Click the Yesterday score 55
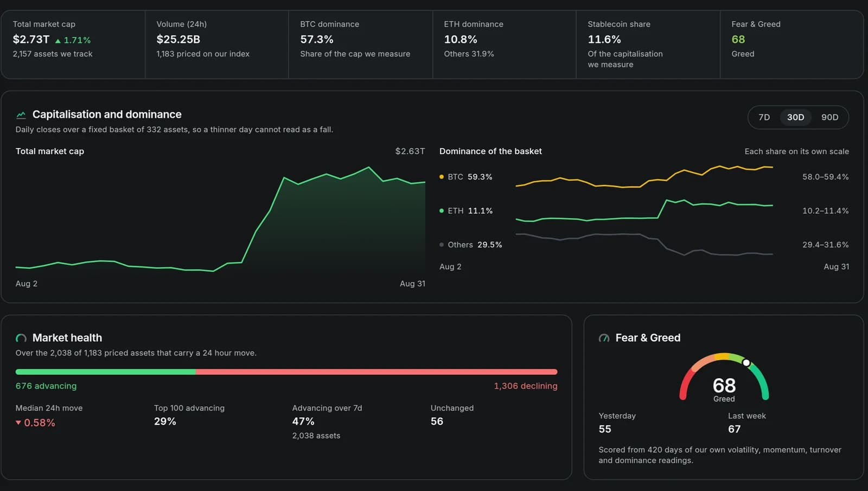The image size is (868, 491). pos(605,429)
